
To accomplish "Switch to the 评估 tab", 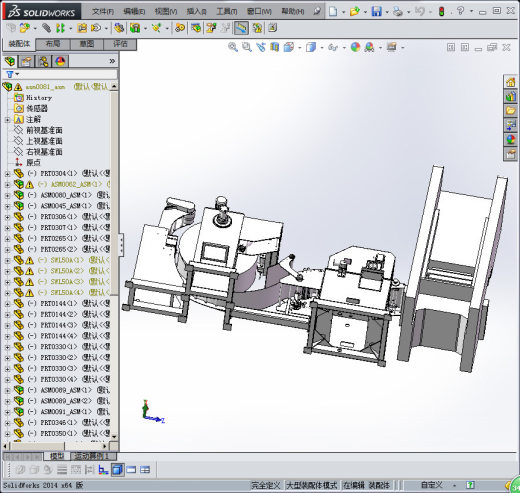I will coord(120,44).
